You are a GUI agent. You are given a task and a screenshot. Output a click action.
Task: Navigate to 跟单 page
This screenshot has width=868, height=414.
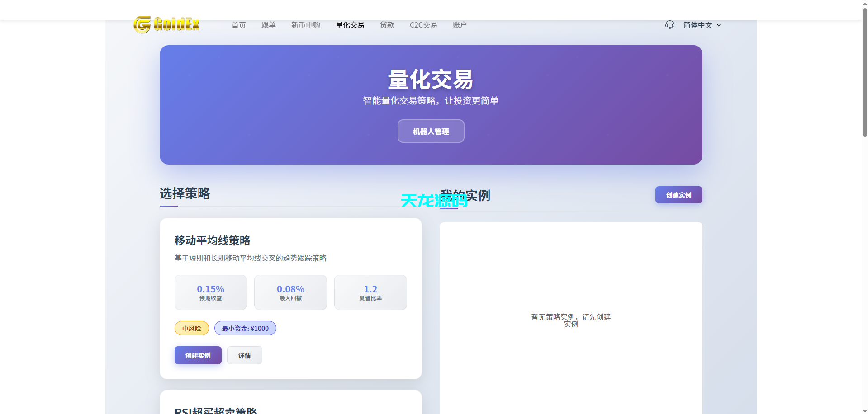pos(268,25)
